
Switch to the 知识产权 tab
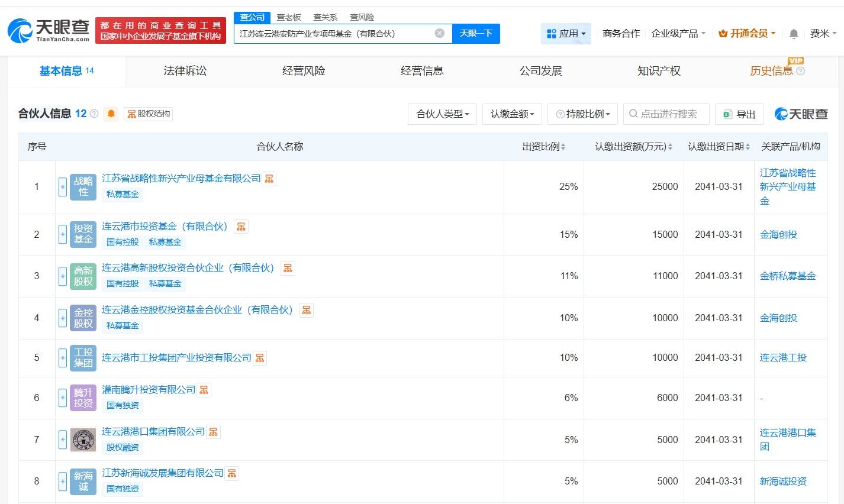[659, 71]
